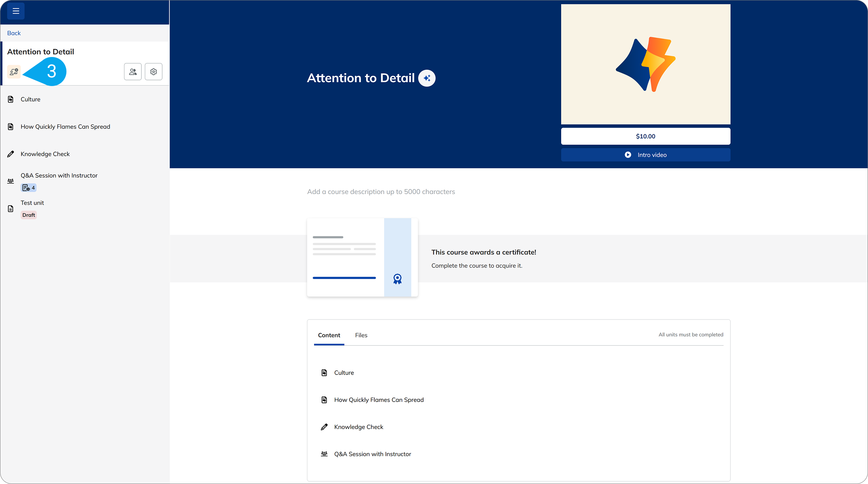Play the Intro video
Image resolution: width=868 pixels, height=484 pixels.
click(x=646, y=155)
